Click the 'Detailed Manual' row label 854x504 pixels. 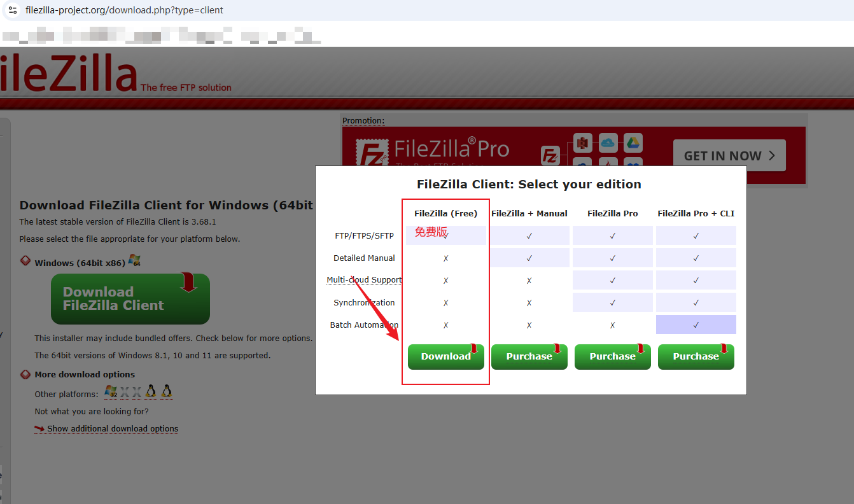(x=364, y=258)
